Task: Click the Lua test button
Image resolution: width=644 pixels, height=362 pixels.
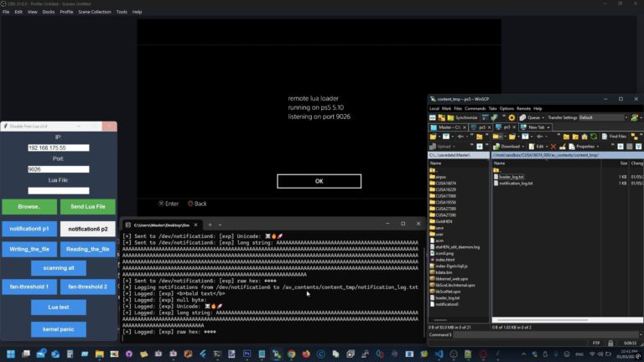Action: (x=59, y=307)
